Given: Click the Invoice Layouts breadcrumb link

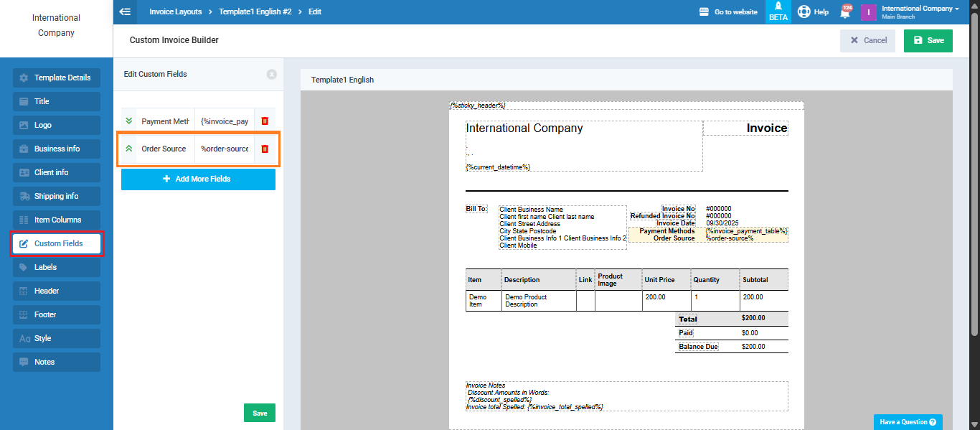Looking at the screenshot, I should 176,12.
